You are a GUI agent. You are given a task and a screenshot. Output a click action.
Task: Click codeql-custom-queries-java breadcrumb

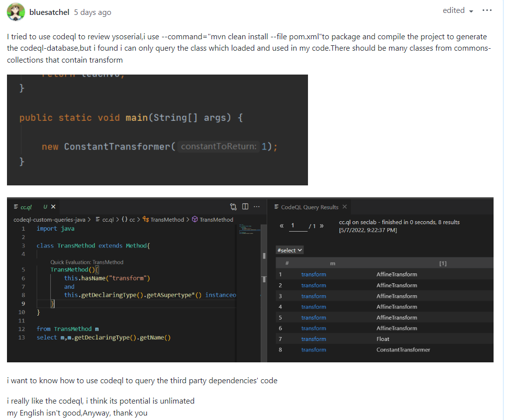[49, 220]
